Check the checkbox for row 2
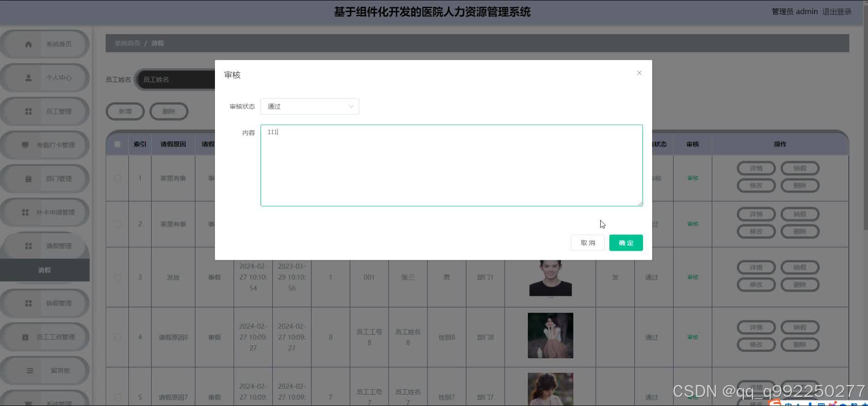The width and height of the screenshot is (868, 406). [117, 224]
